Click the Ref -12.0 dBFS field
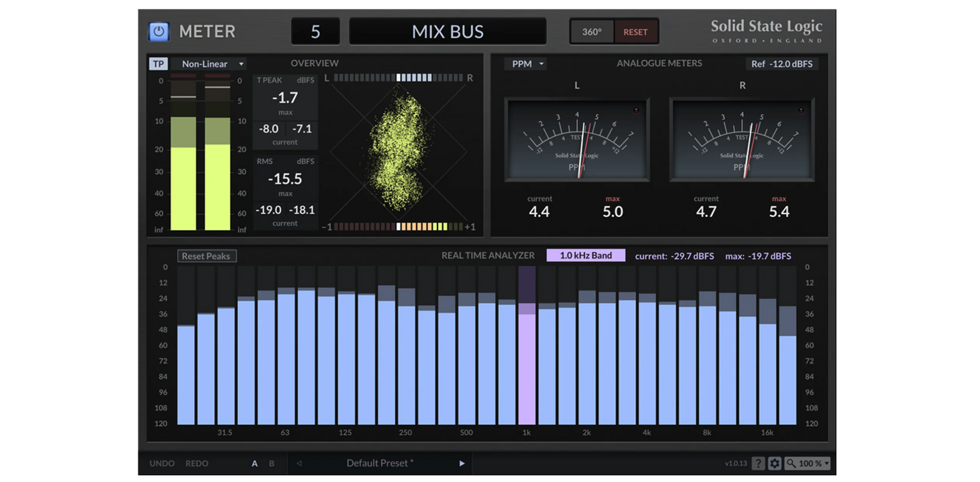 click(782, 64)
